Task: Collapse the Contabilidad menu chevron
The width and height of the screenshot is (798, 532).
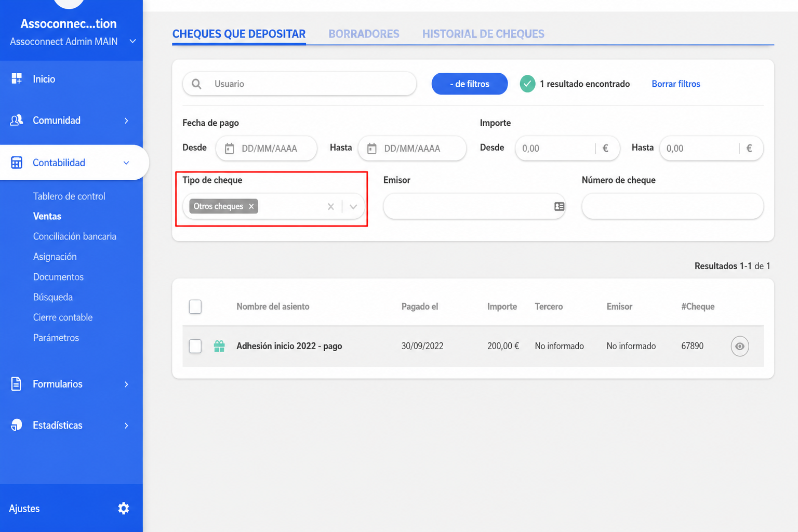Action: [x=126, y=163]
